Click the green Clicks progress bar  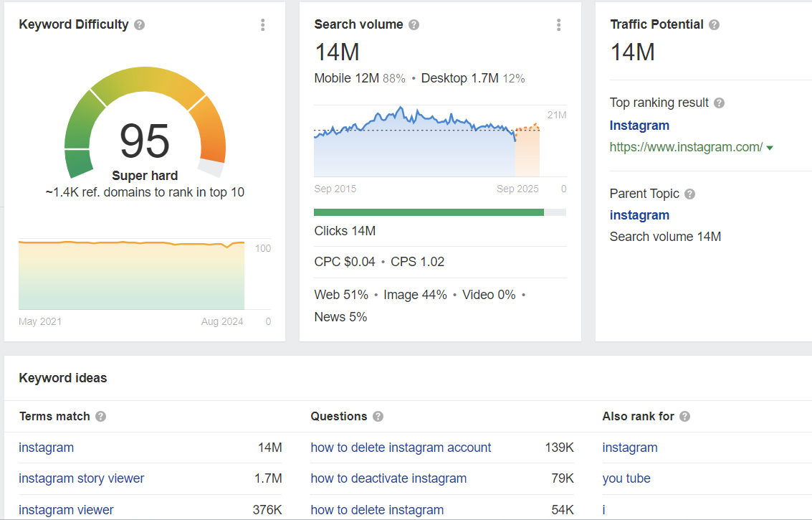pyautogui.click(x=429, y=212)
